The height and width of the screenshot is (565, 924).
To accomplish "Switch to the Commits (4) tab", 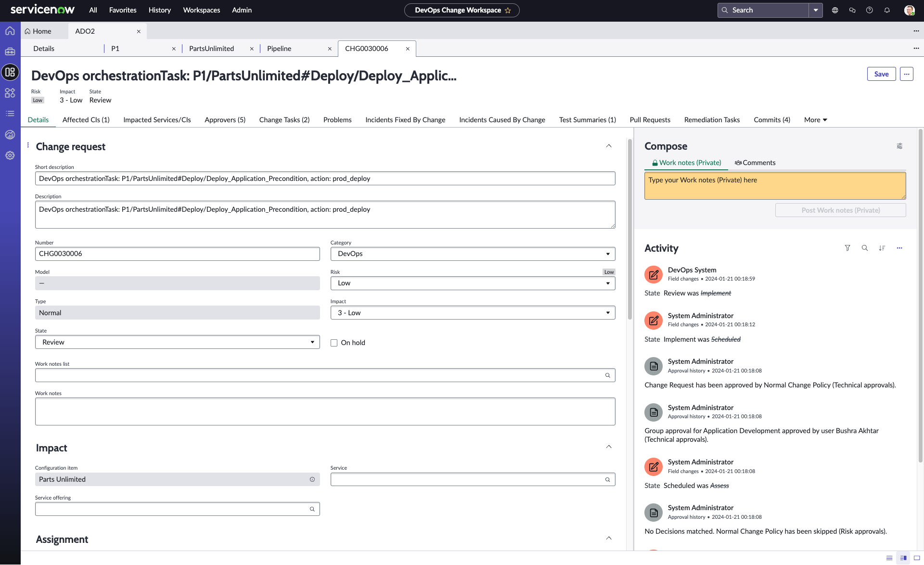I will click(772, 120).
